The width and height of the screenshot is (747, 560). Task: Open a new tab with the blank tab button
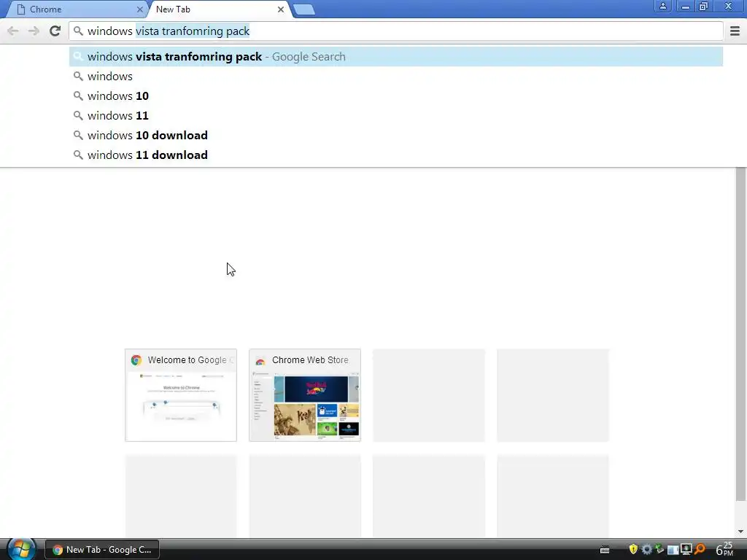click(304, 9)
